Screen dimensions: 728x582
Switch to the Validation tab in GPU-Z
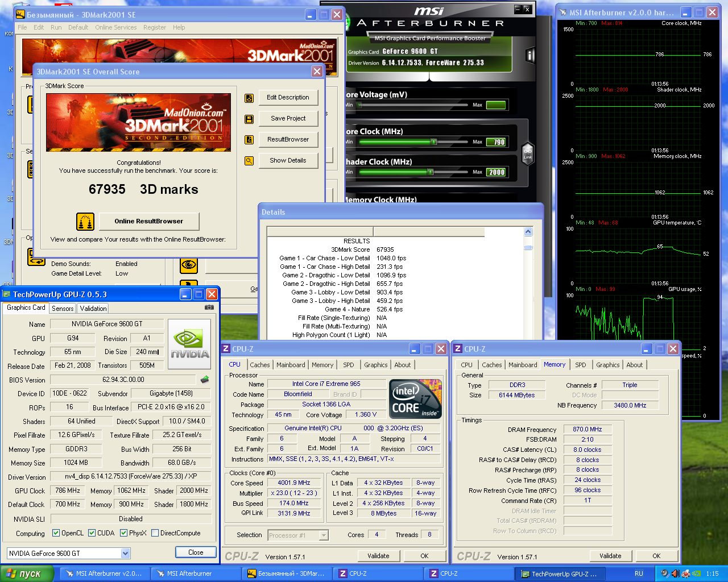pos(93,309)
